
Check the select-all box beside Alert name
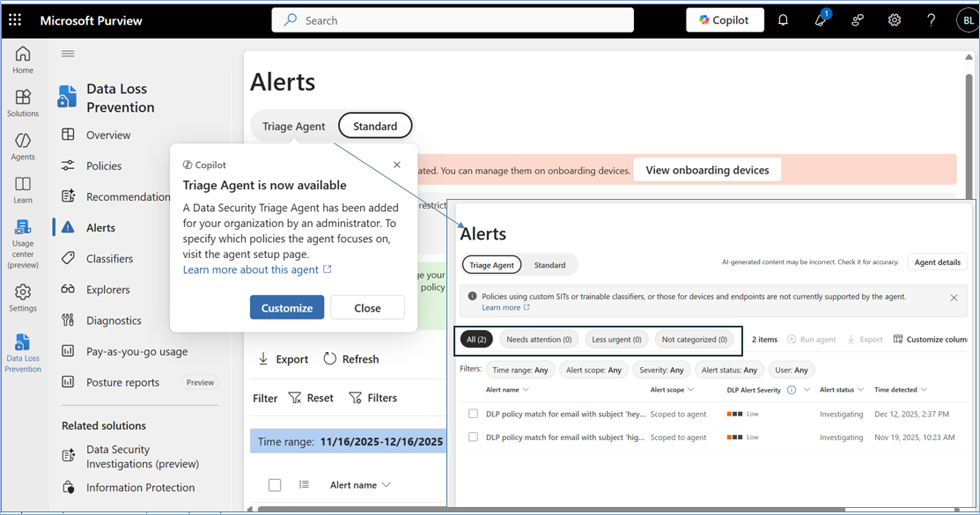[274, 485]
